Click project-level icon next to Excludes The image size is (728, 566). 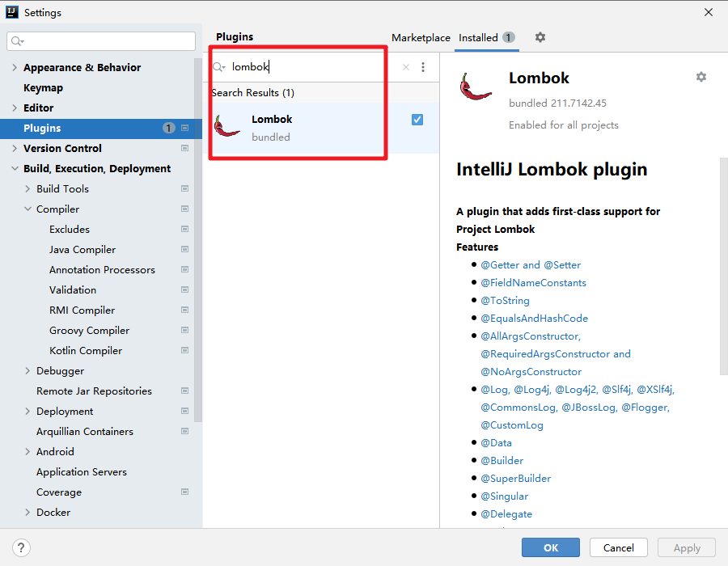(184, 229)
